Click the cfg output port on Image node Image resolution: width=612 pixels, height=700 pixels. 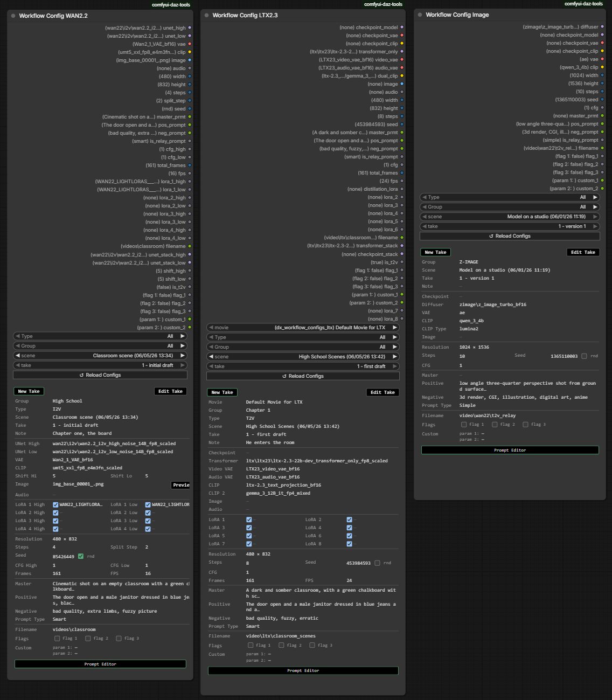coord(602,107)
